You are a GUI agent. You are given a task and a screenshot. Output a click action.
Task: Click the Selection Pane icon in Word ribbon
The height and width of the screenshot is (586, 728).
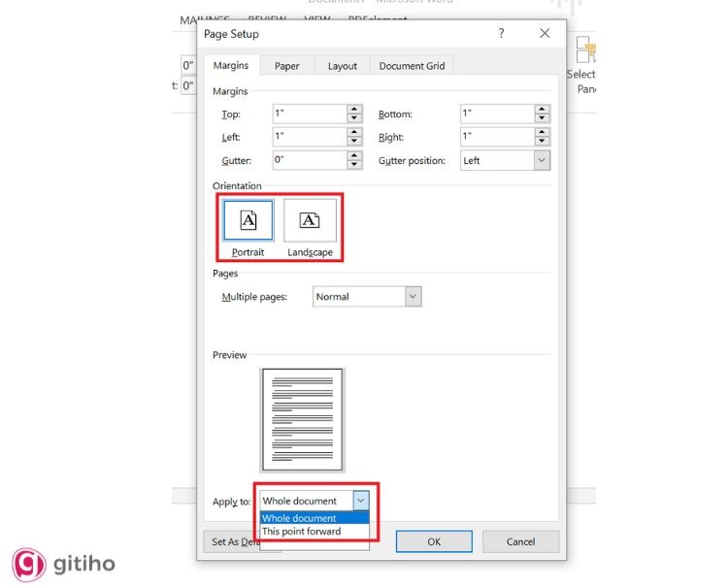(x=584, y=49)
